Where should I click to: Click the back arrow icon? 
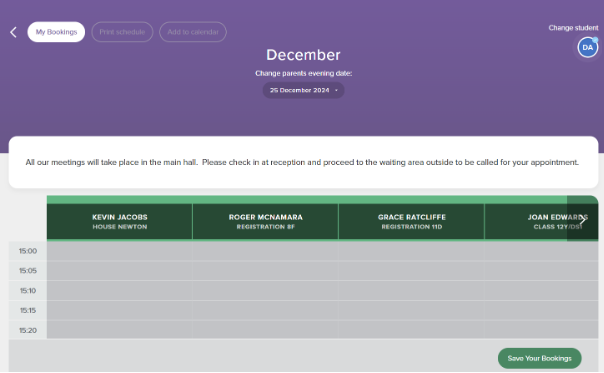(13, 32)
